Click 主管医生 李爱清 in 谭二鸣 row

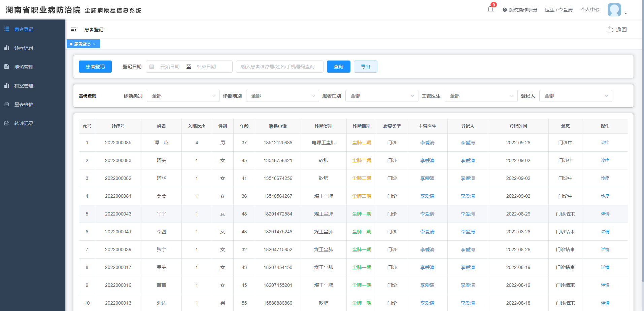click(x=427, y=143)
